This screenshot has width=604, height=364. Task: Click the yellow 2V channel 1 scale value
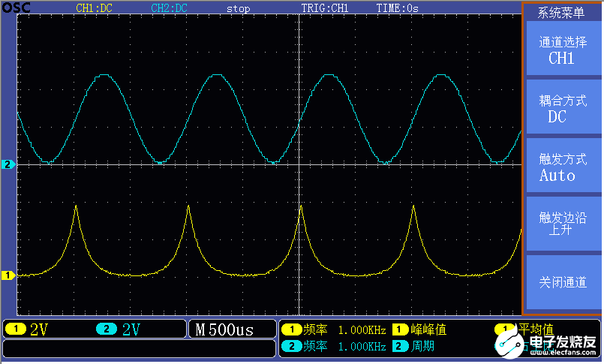pyautogui.click(x=39, y=329)
